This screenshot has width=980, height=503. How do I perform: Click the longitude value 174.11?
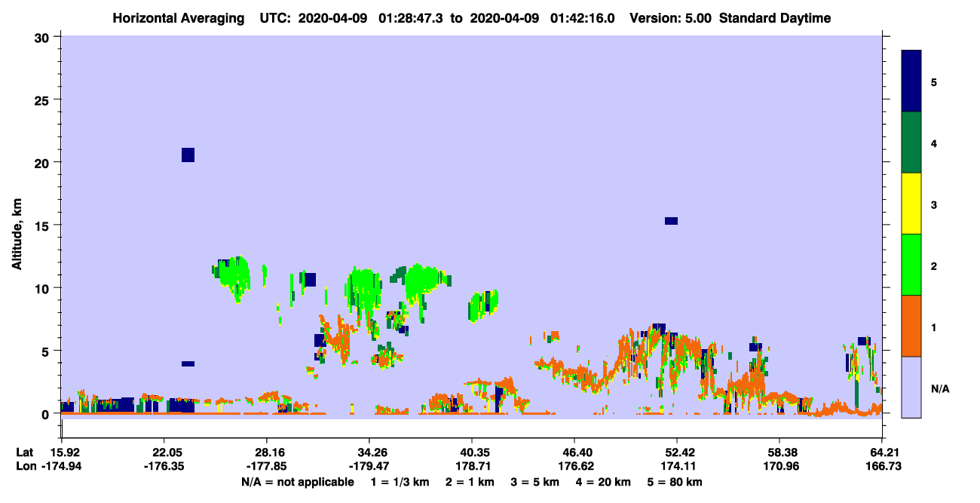click(x=677, y=466)
